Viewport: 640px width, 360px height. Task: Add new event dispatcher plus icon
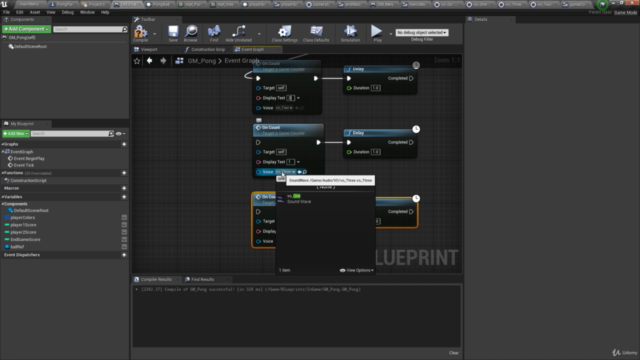[x=124, y=255]
